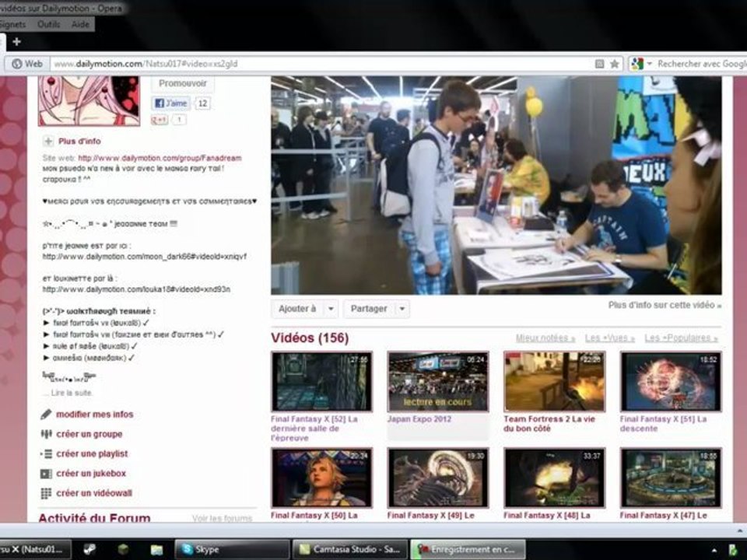Click the jukebox icon beside créer un jukebox
The width and height of the screenshot is (747, 560).
(x=46, y=474)
